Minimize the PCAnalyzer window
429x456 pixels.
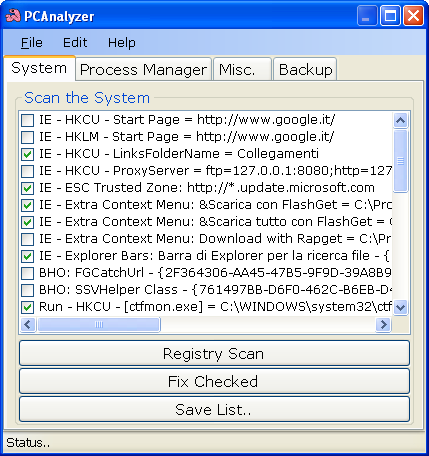[x=367, y=16]
